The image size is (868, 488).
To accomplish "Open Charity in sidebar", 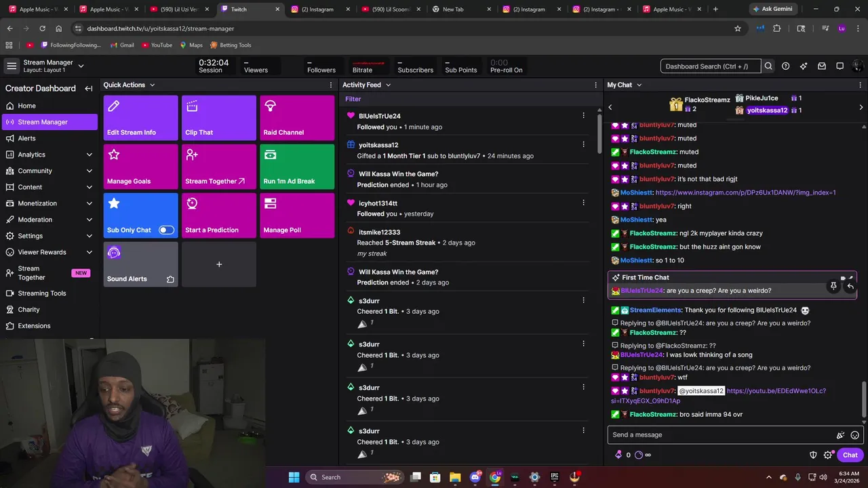I will [x=49, y=310].
